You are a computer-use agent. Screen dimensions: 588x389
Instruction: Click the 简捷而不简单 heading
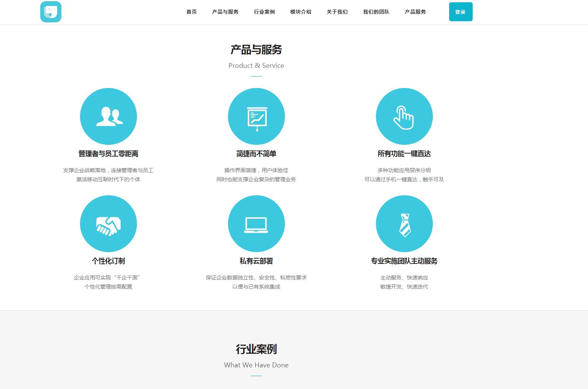click(256, 154)
